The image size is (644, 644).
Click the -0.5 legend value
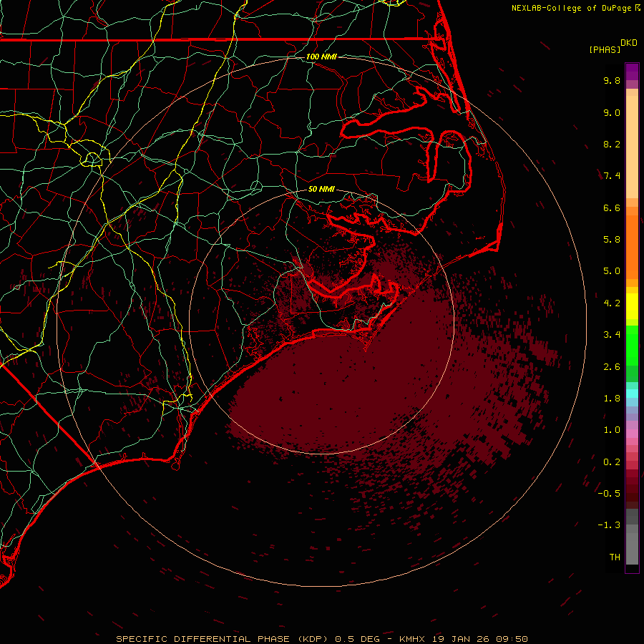point(609,494)
